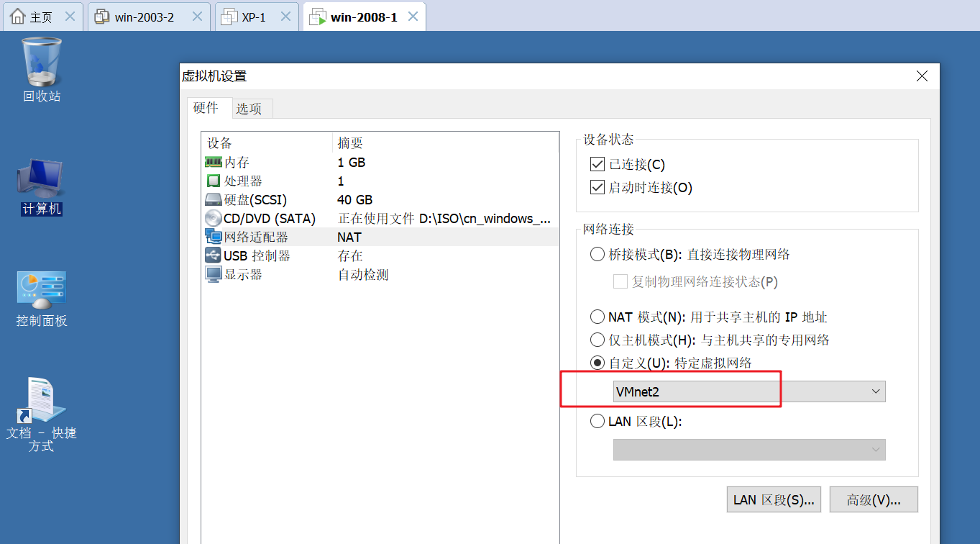Select the 计算机 desktop icon
The image size is (980, 544).
pyautogui.click(x=42, y=187)
